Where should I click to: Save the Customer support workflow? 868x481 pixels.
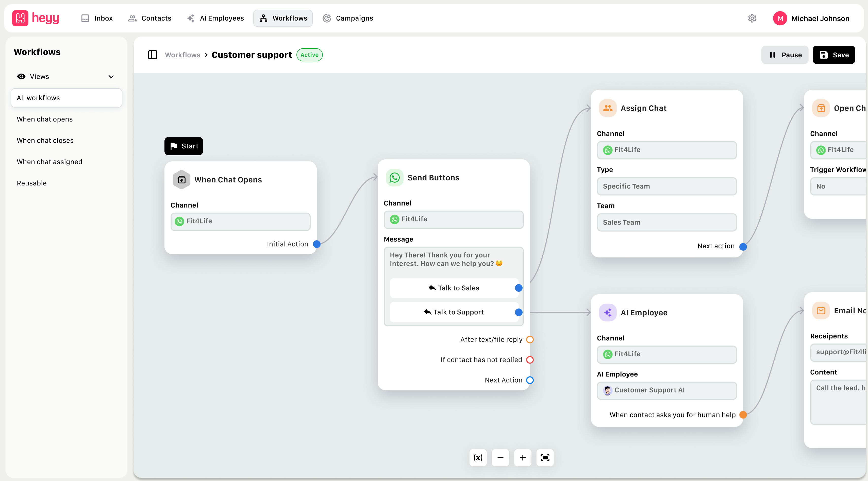[834, 55]
